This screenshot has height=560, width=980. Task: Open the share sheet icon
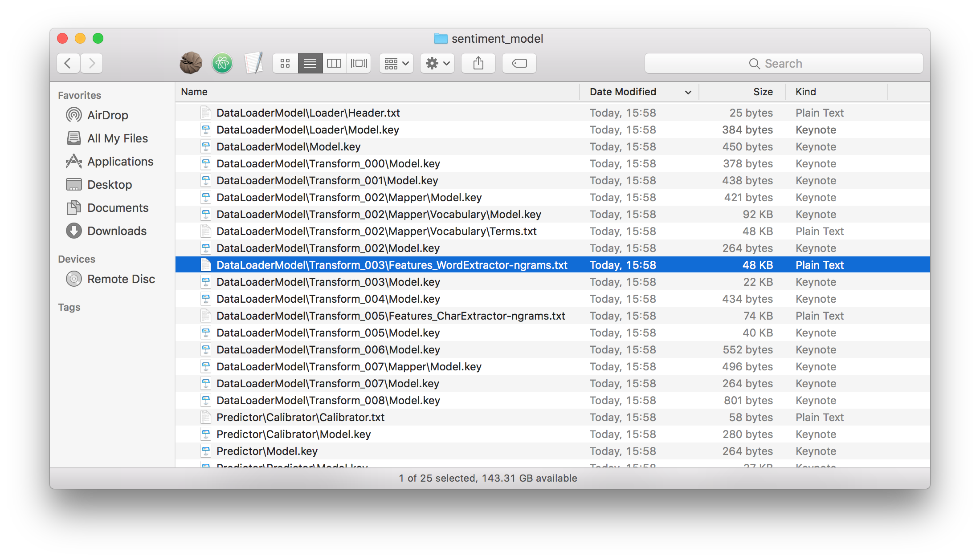tap(478, 63)
